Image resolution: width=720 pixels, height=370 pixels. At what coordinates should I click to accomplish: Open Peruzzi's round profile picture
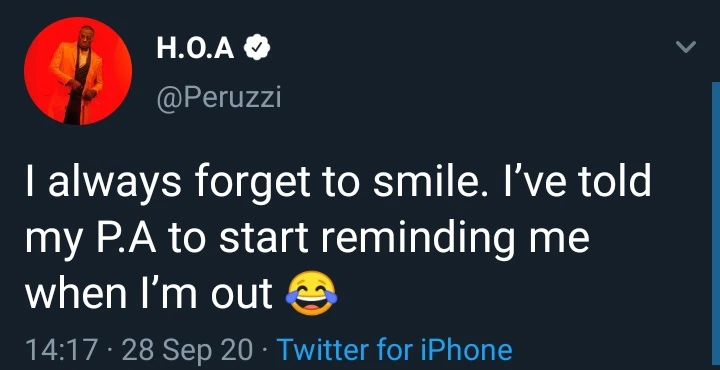point(78,71)
